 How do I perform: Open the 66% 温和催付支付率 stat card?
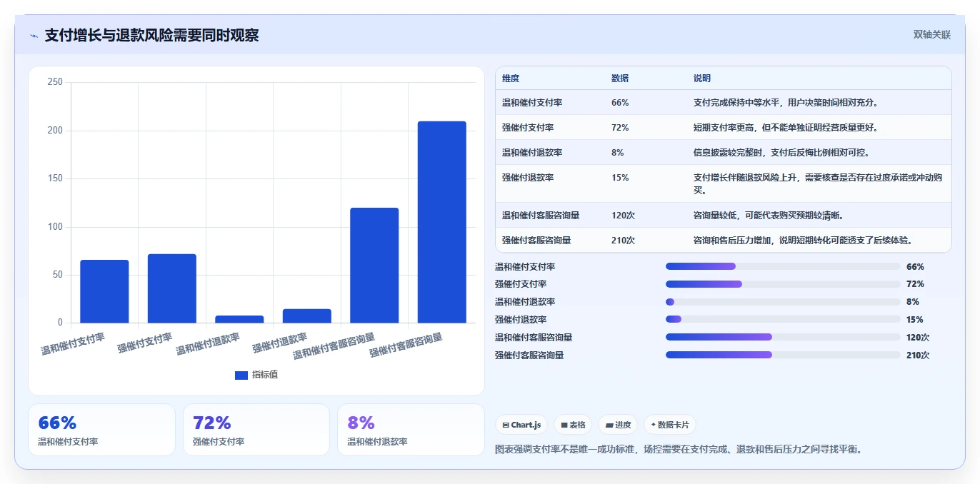(101, 430)
